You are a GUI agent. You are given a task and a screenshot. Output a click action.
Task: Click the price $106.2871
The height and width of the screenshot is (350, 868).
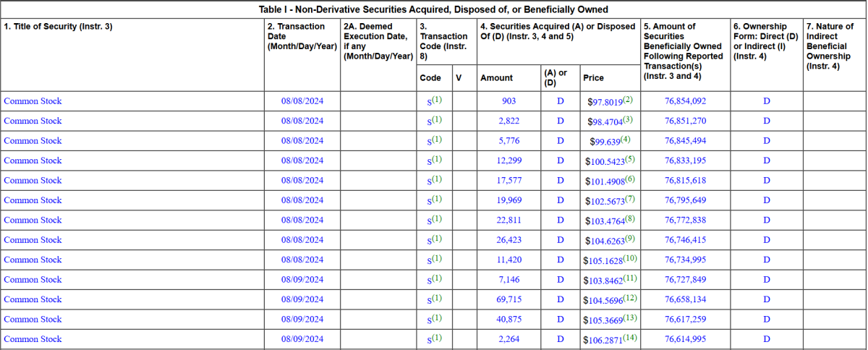(x=603, y=341)
